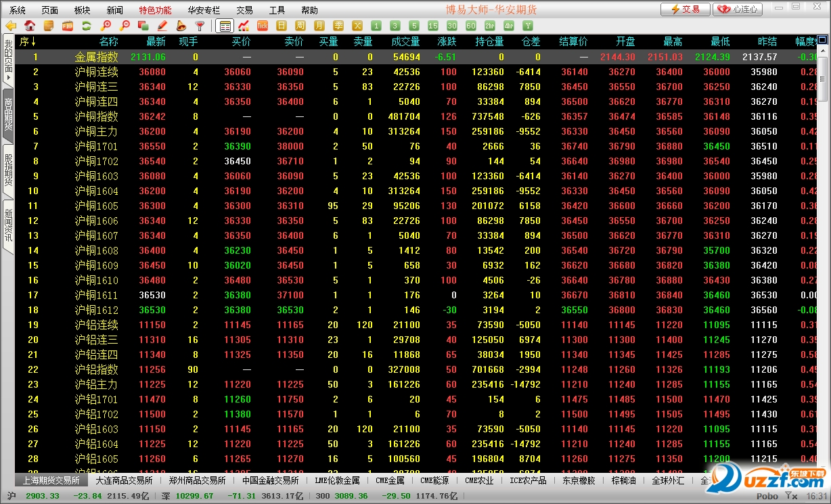Click the back arrow toolbar icon
The image size is (831, 504).
pos(11,26)
